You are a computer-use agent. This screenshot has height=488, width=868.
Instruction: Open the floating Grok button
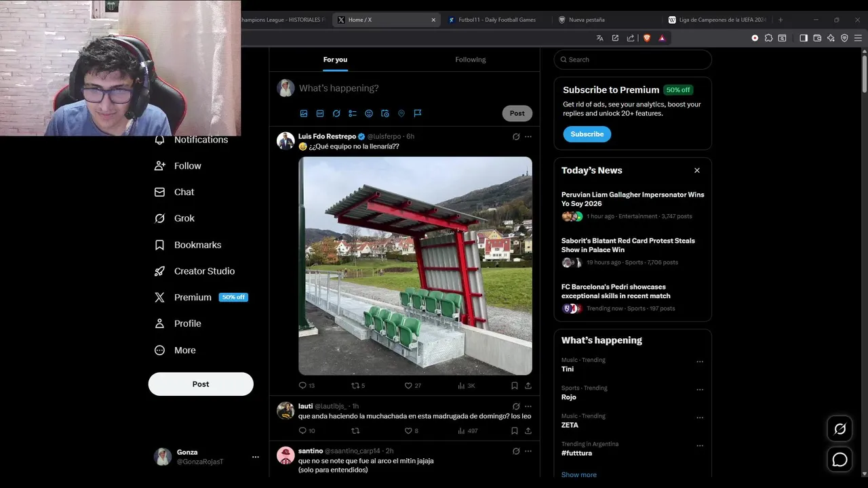pyautogui.click(x=840, y=429)
